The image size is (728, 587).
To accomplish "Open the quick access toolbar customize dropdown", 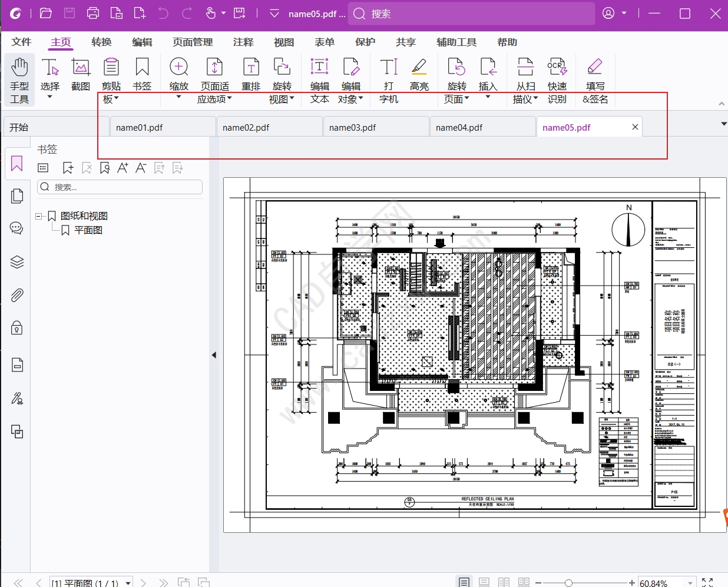I will pos(274,13).
